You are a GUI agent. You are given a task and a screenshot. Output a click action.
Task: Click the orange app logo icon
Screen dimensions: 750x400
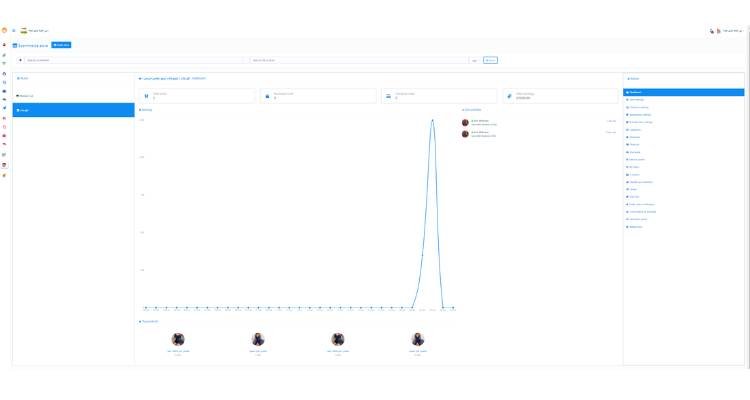pyautogui.click(x=4, y=30)
